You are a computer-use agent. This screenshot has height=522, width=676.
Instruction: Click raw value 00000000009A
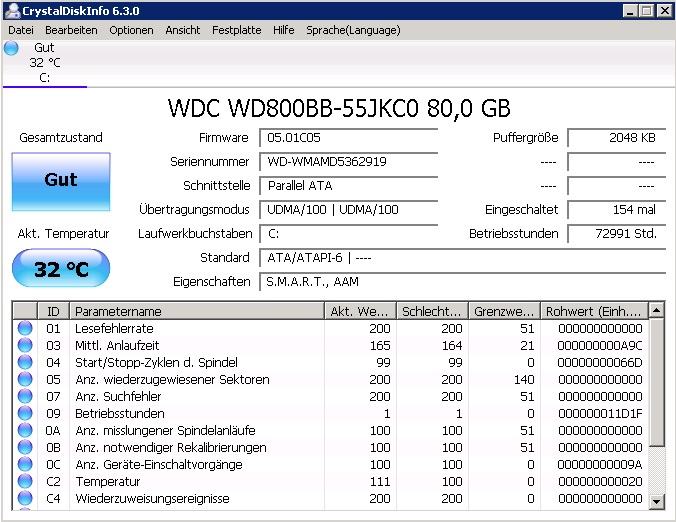tap(600, 464)
